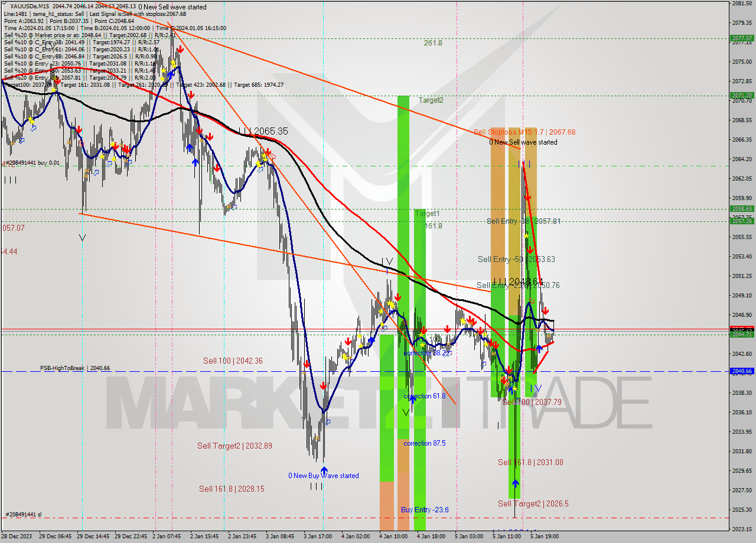Click the '2065.35' swing high label
Image resolution: width=756 pixels, height=543 pixels.
coord(271,131)
